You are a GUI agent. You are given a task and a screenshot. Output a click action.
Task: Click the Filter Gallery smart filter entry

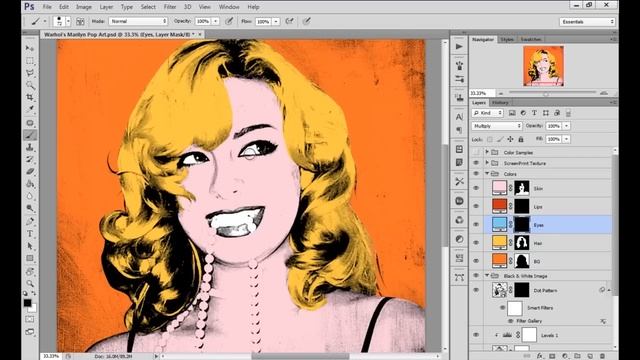click(529, 321)
